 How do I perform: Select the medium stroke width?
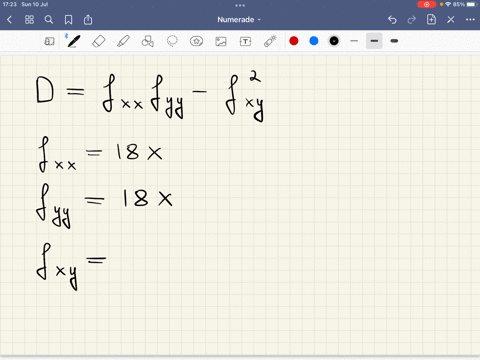tap(374, 41)
